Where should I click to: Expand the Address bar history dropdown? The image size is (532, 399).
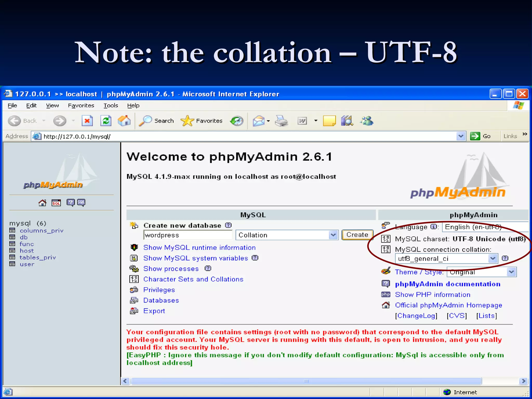[x=461, y=136]
